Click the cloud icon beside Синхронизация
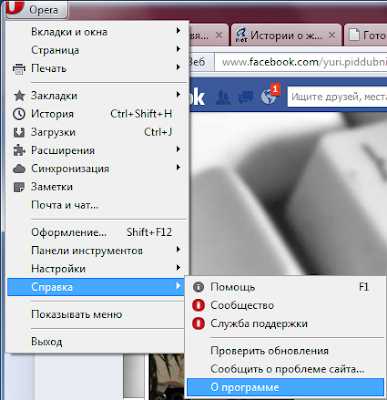387x400 pixels. 19,169
